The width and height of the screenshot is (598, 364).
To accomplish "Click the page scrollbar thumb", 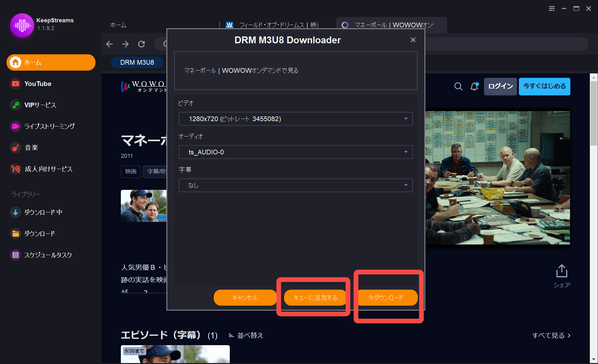I will coord(593,114).
